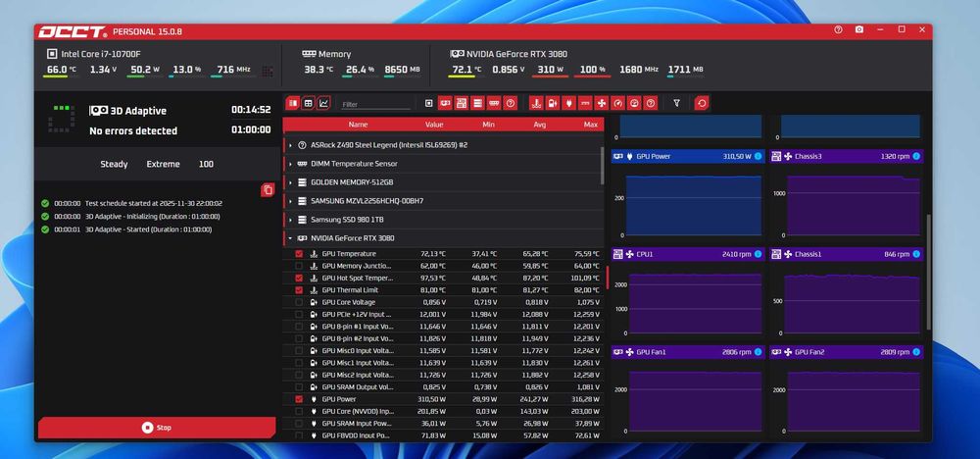Viewport: 980px width, 459px height.
Task: Toggle voltage readings filter icon
Action: coord(553,103)
